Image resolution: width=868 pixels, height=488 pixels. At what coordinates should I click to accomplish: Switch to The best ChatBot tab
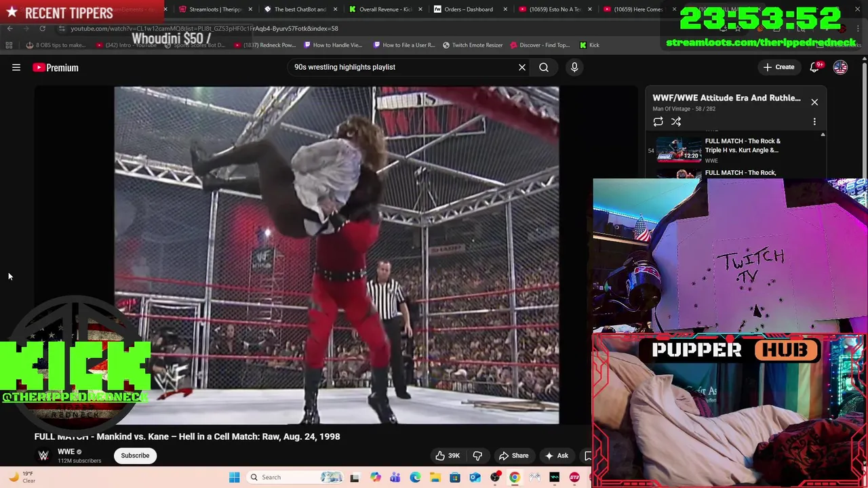(299, 9)
